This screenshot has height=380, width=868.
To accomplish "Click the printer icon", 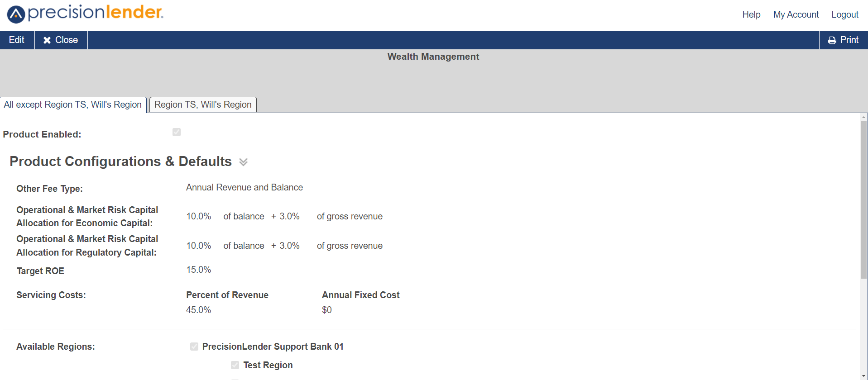I will tap(832, 40).
